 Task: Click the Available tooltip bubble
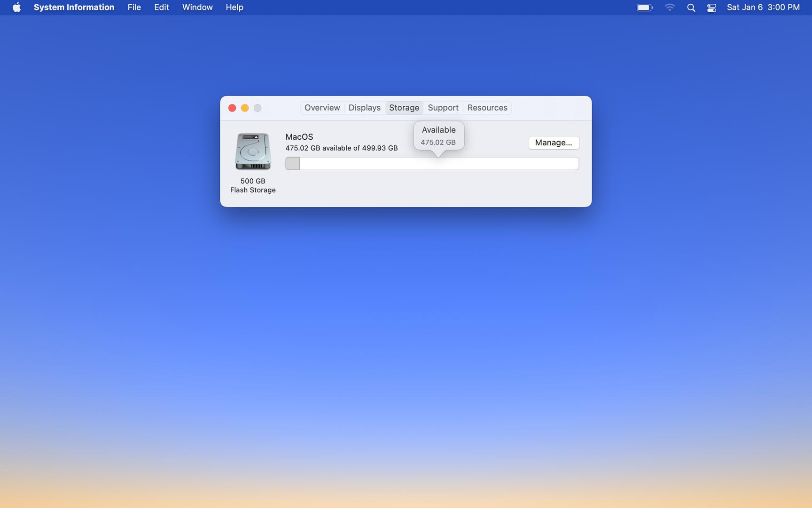pos(439,136)
